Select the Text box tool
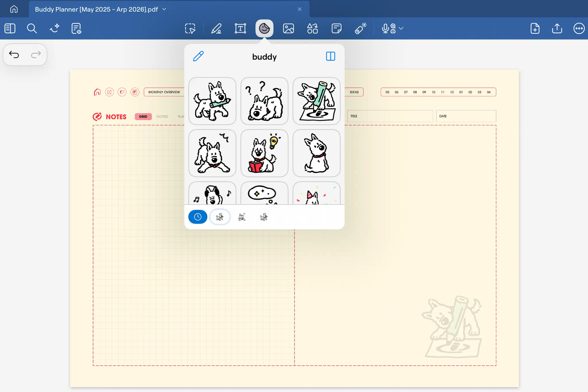The image size is (588, 392). click(x=240, y=28)
